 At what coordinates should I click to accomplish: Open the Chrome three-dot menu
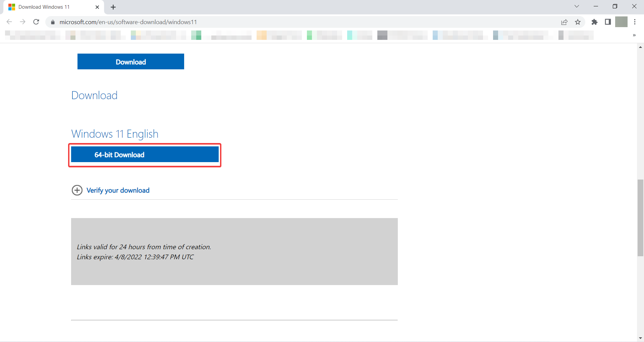[x=635, y=22]
